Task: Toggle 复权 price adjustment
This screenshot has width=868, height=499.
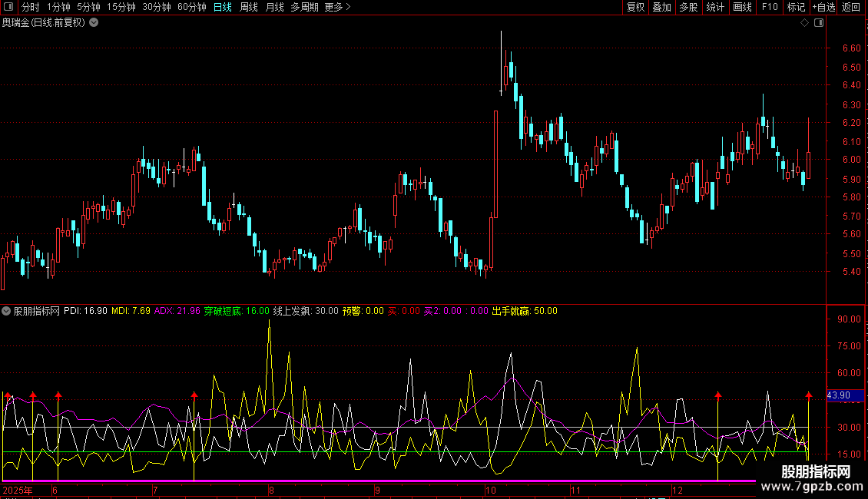Action: (635, 8)
